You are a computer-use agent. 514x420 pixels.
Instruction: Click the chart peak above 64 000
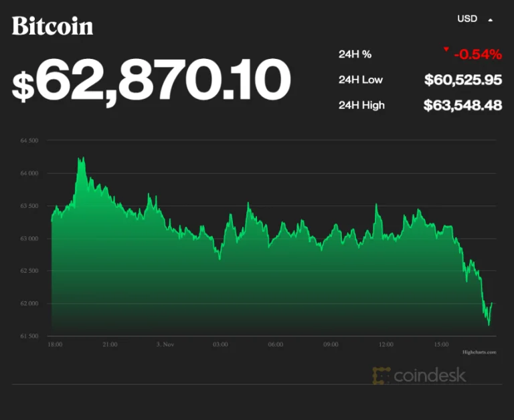(83, 158)
